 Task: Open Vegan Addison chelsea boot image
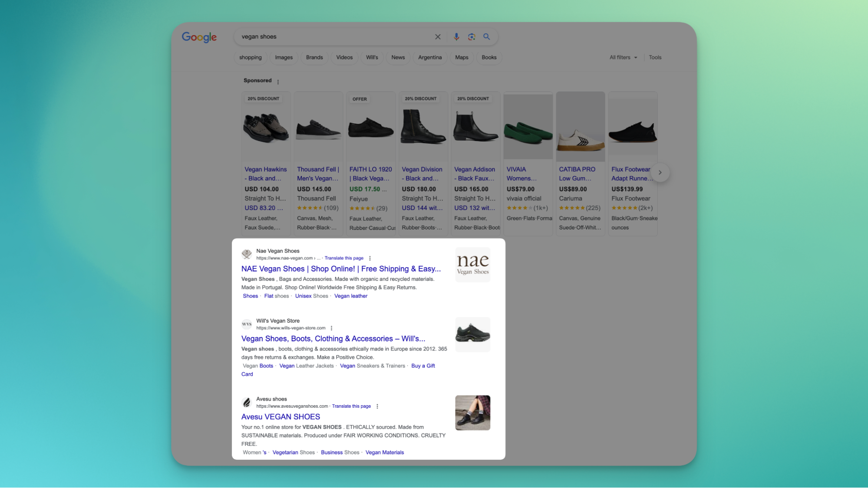pos(475,127)
